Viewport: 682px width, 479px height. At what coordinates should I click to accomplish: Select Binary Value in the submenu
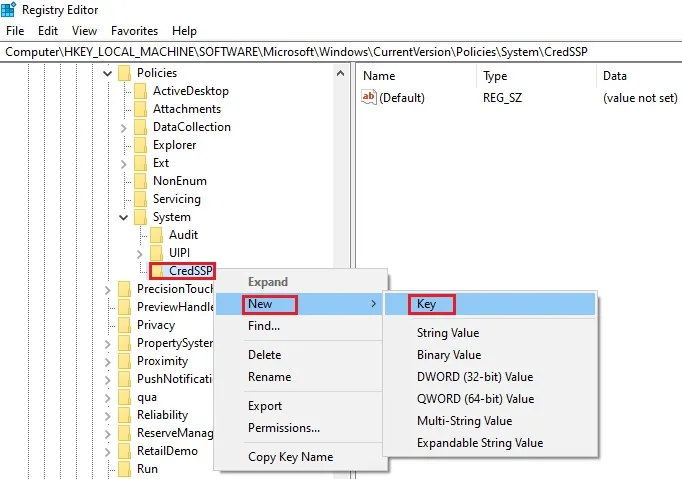[490, 355]
